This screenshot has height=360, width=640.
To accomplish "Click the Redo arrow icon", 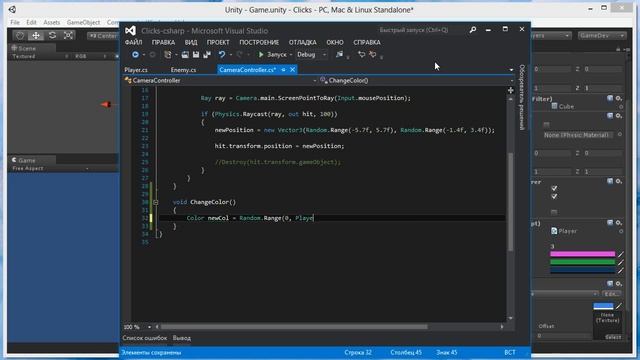I will click(240, 54).
